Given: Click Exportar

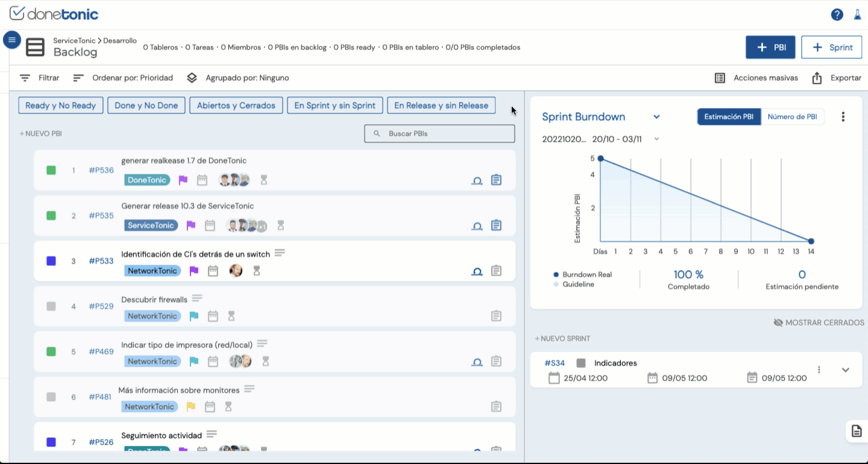Looking at the screenshot, I should tap(837, 78).
